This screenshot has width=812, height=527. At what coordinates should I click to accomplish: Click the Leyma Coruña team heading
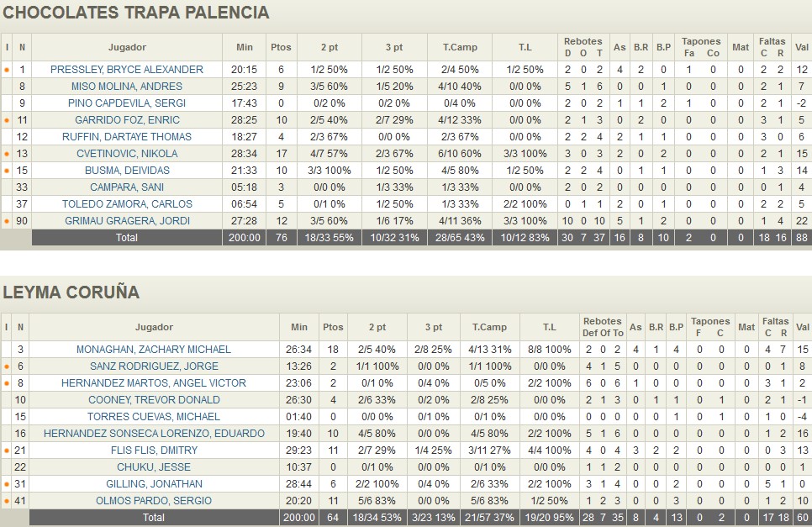[71, 292]
